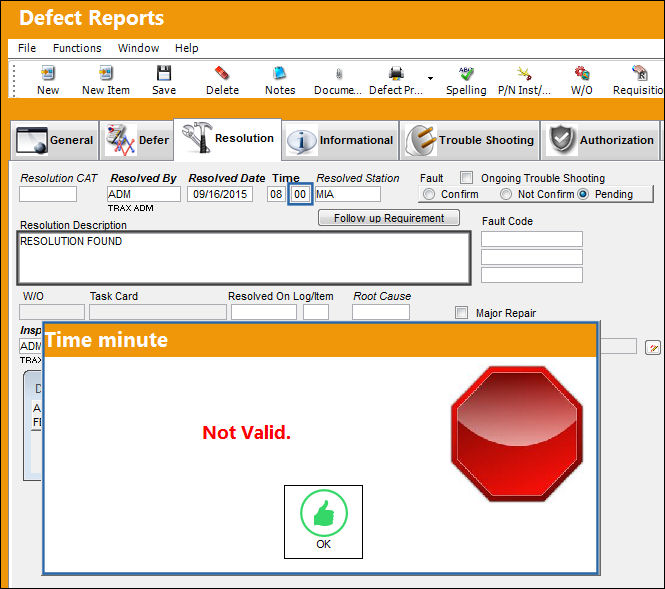Click the first Fault Code field
The width and height of the screenshot is (665, 589).
tap(532, 239)
